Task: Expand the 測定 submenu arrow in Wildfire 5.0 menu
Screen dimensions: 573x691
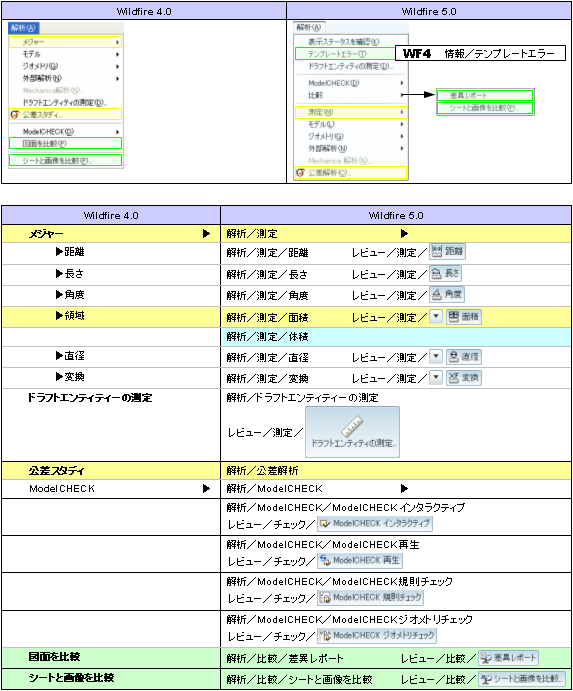Action: pos(402,112)
